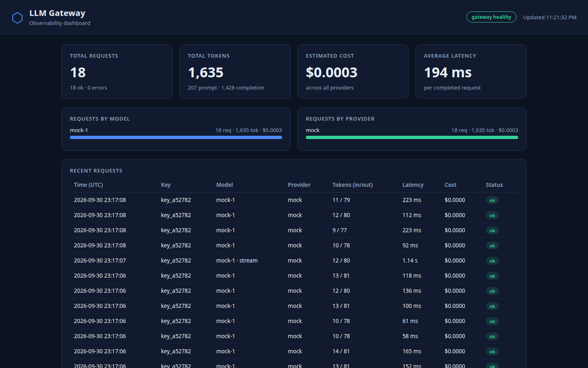Click the Key column header

click(x=166, y=185)
